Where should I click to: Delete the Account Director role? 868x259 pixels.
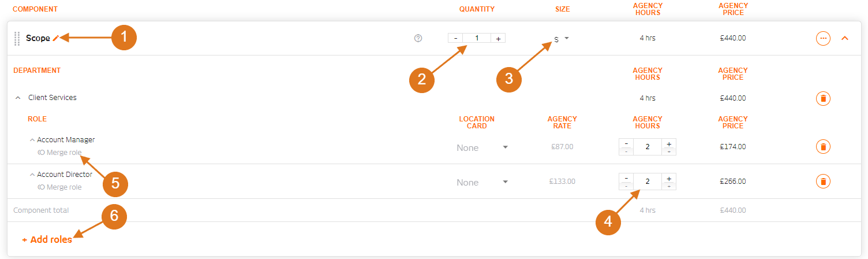(824, 182)
